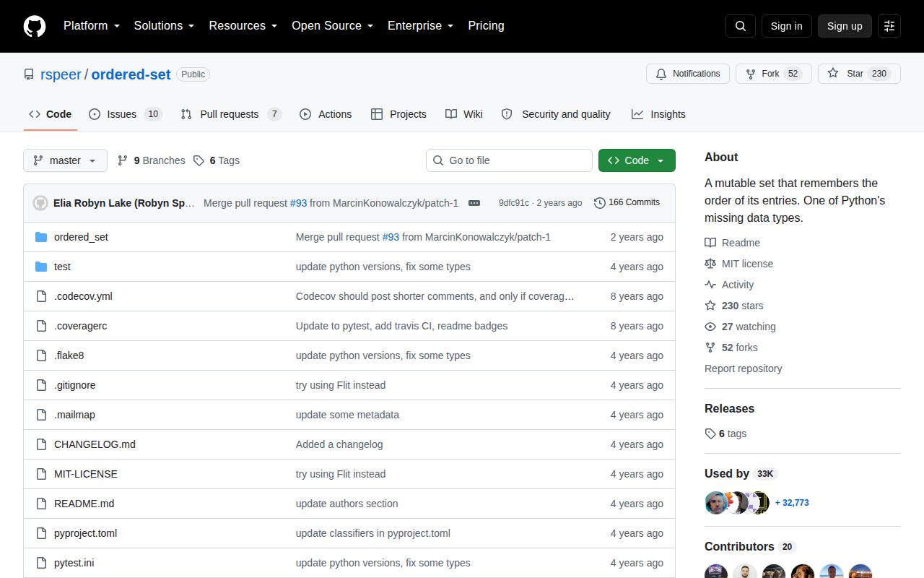Click the .gitignore file icon
This screenshot has height=578, width=924.
point(41,385)
